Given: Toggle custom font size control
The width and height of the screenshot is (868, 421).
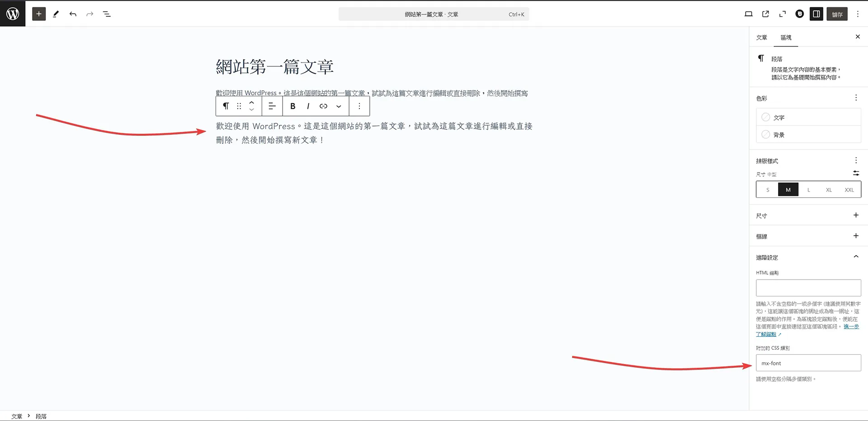Looking at the screenshot, I should coord(856,173).
